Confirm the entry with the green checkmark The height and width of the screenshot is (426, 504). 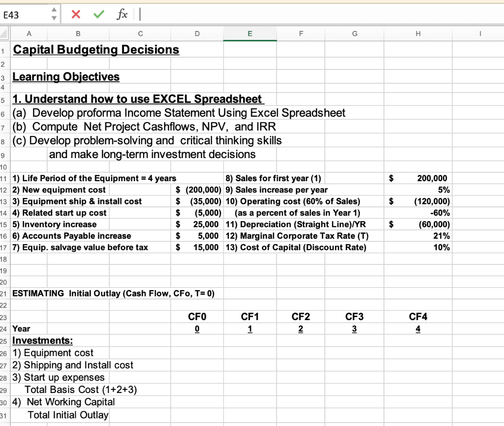tap(98, 14)
